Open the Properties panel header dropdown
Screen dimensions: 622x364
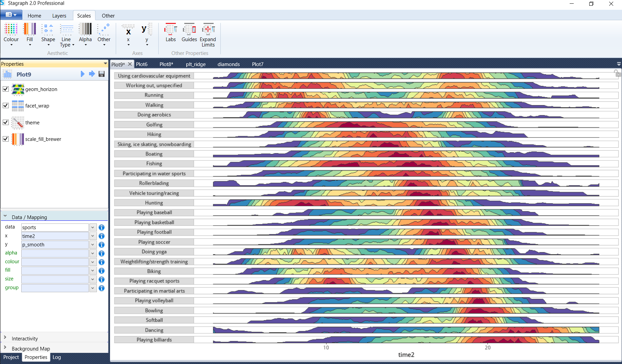105,64
